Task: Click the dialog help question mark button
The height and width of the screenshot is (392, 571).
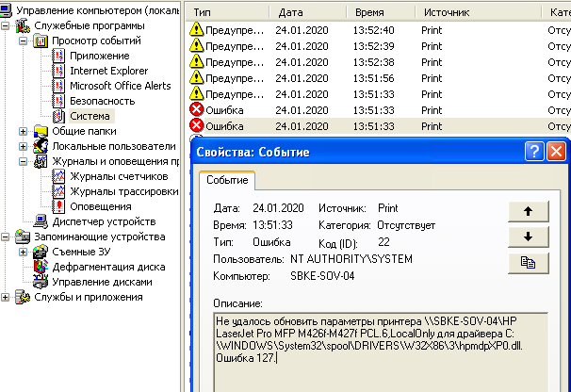Action: (x=534, y=152)
